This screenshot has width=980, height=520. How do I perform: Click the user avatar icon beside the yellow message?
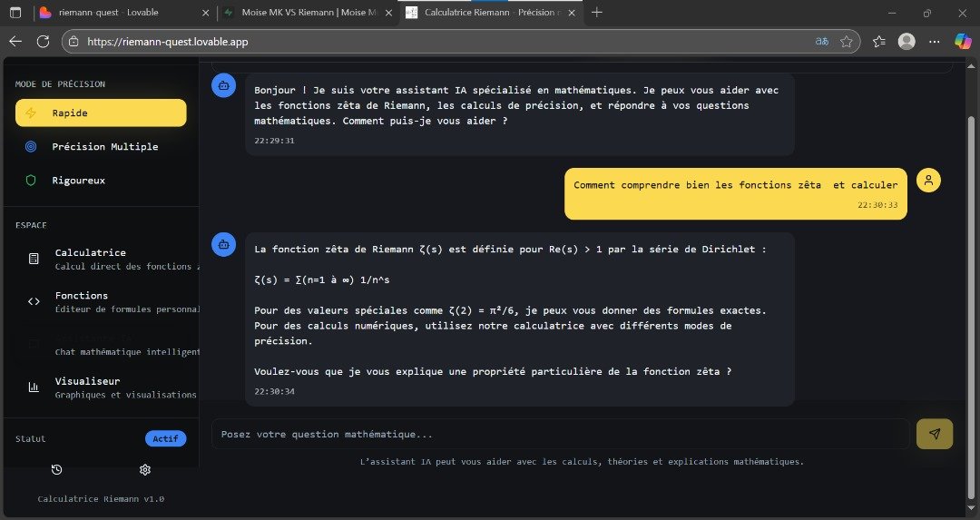click(x=928, y=180)
